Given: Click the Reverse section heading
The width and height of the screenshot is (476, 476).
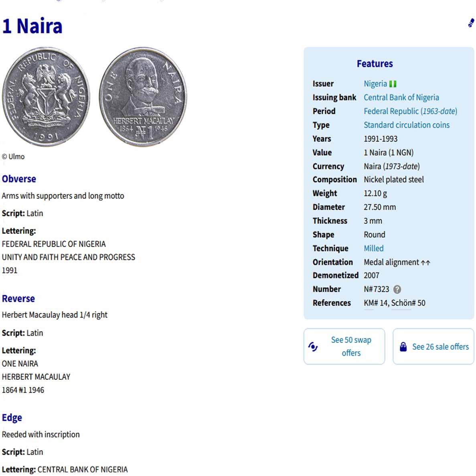Looking at the screenshot, I should pyautogui.click(x=18, y=299).
